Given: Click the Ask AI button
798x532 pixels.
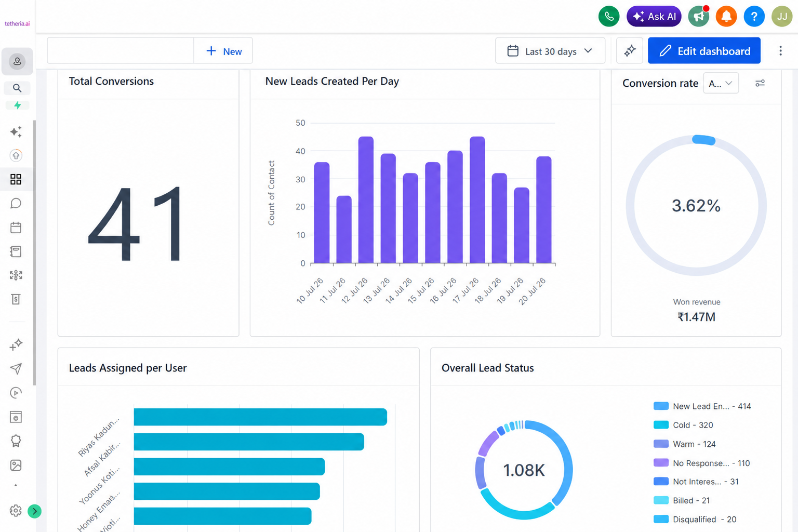Looking at the screenshot, I should (x=654, y=16).
